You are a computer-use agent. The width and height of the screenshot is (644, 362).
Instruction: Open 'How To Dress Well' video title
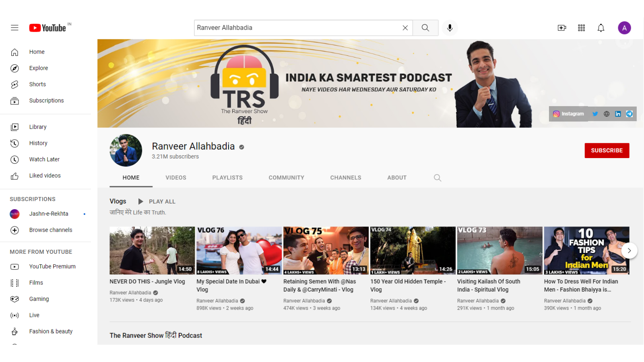[581, 286]
